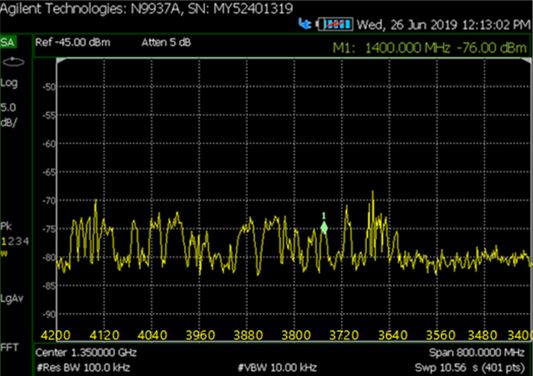Click the 4040 frequency axis label
Image resolution: width=533 pixels, height=376 pixels.
click(x=152, y=336)
